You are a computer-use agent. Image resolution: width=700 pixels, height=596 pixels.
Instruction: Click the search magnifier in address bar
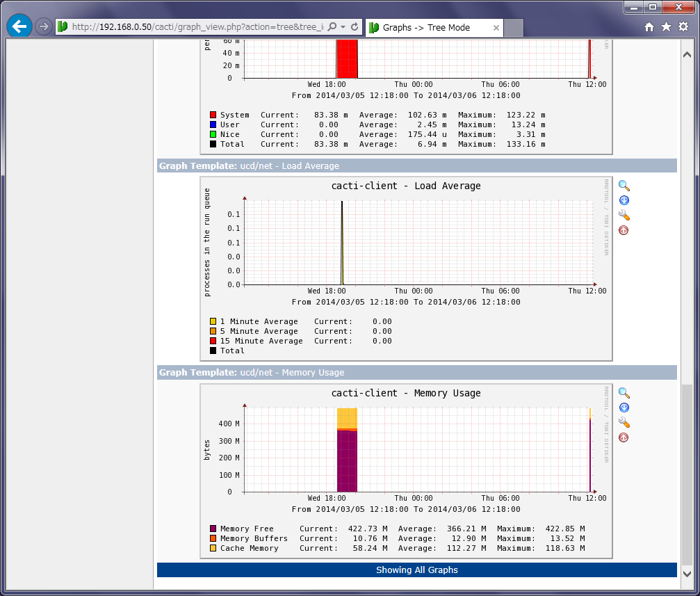click(x=332, y=27)
